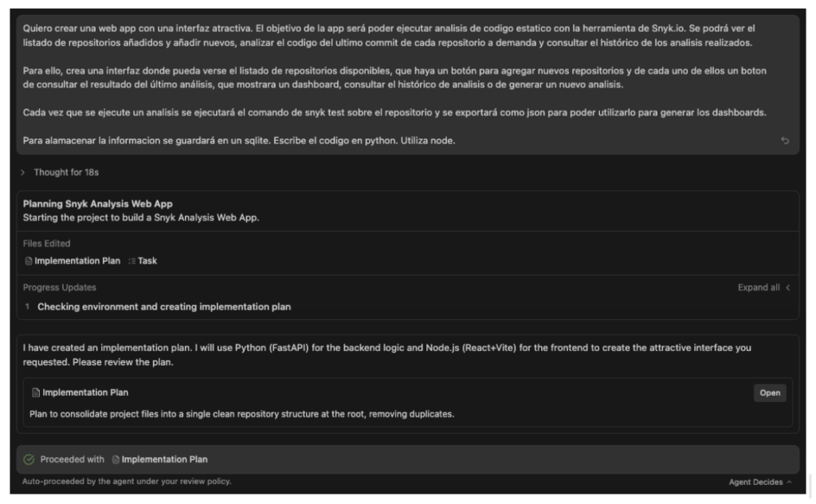This screenshot has width=816, height=504.
Task: Click the step number 1 in Progress Updates
Action: click(x=27, y=307)
